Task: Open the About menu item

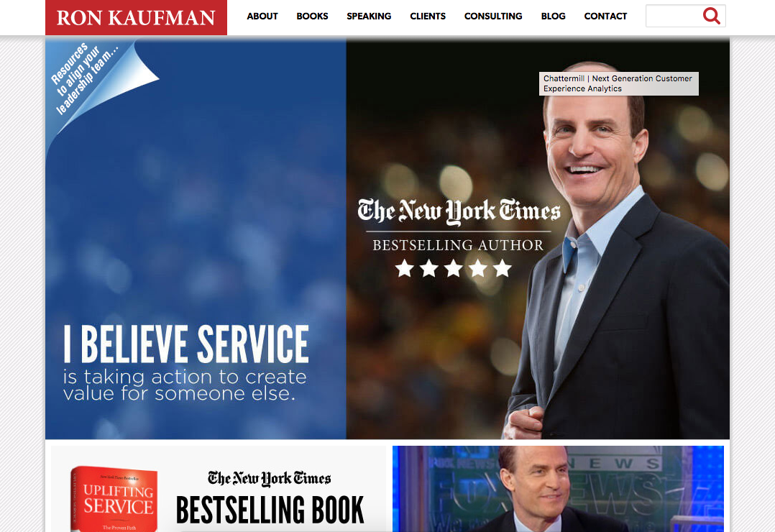Action: (262, 17)
